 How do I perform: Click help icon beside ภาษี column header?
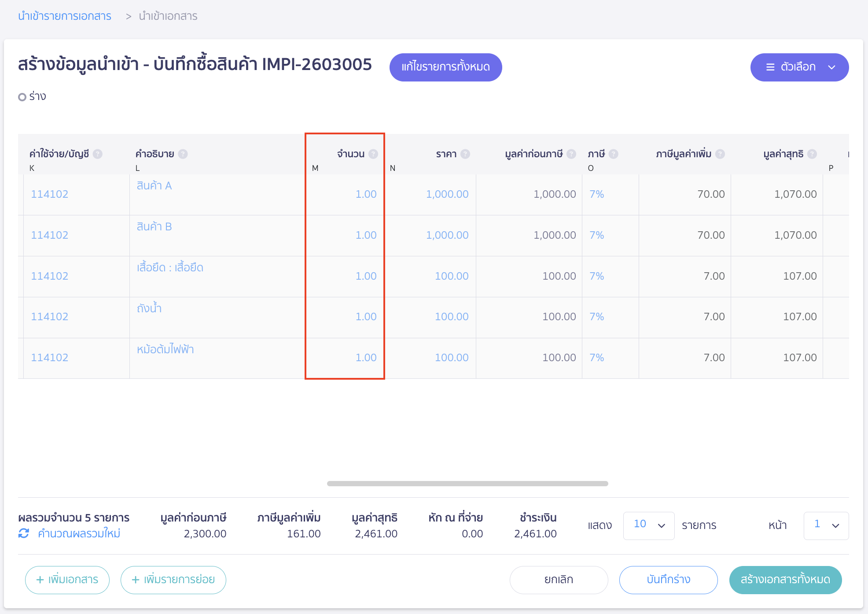click(x=614, y=154)
